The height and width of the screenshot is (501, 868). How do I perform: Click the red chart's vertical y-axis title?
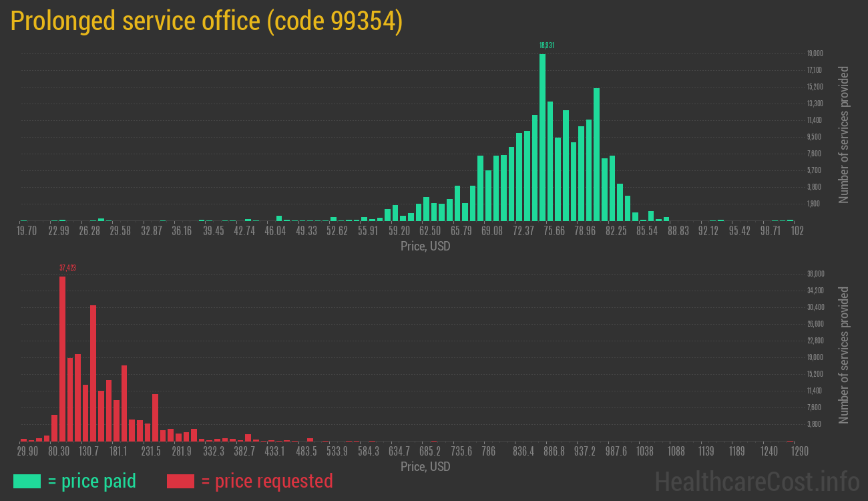[x=844, y=355]
